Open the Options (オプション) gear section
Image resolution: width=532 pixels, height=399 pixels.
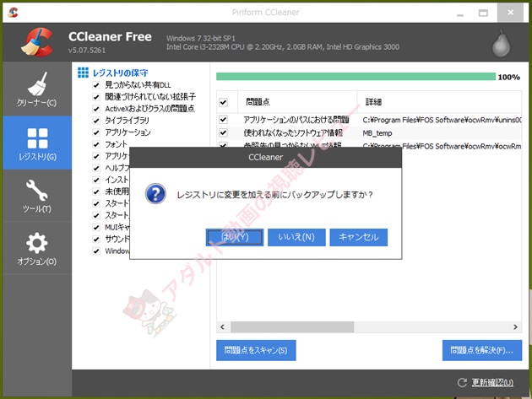[37, 249]
